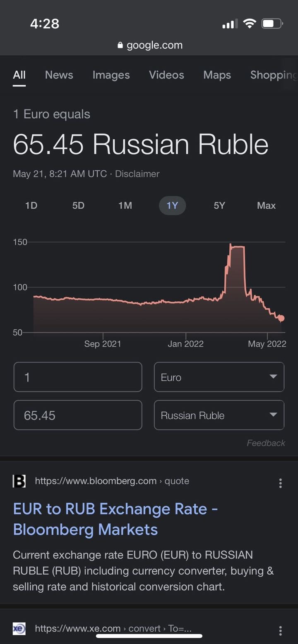Switch to the News tab
The height and width of the screenshot is (644, 298).
(x=59, y=75)
